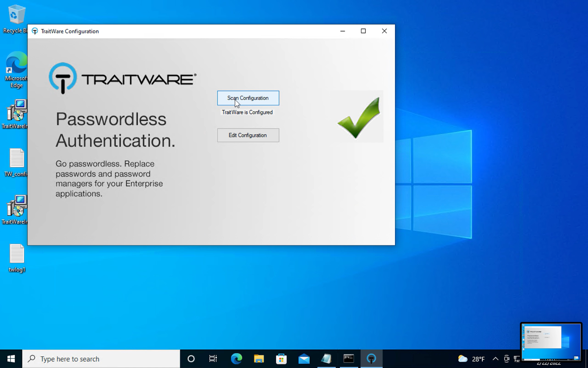Select TraitWare installer icon just below Edge shortcut

(x=15, y=114)
